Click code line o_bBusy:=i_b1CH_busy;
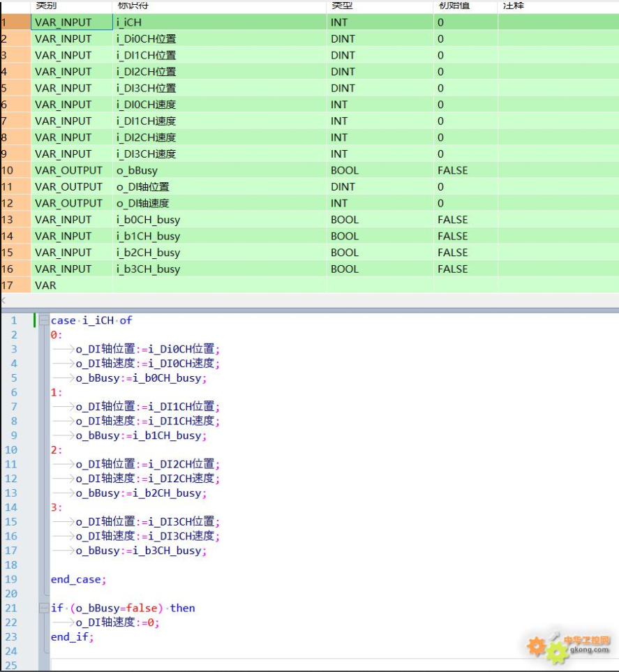The image size is (619, 672). (142, 435)
